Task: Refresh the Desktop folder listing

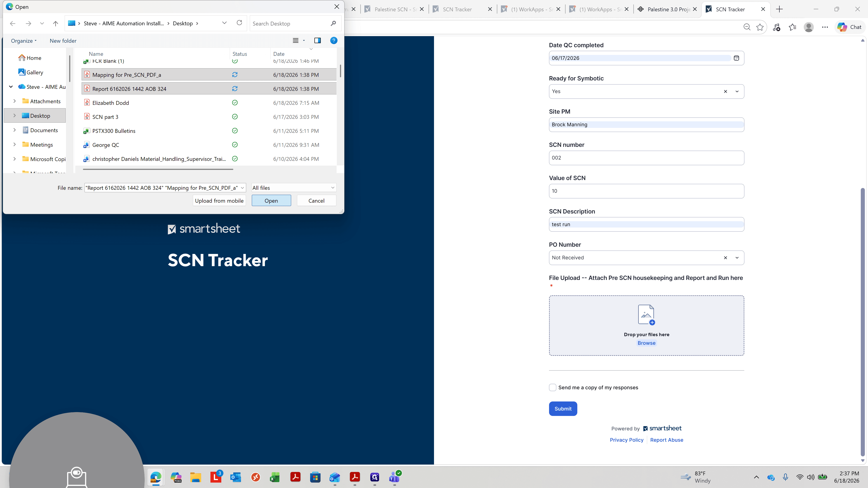Action: coord(239,23)
